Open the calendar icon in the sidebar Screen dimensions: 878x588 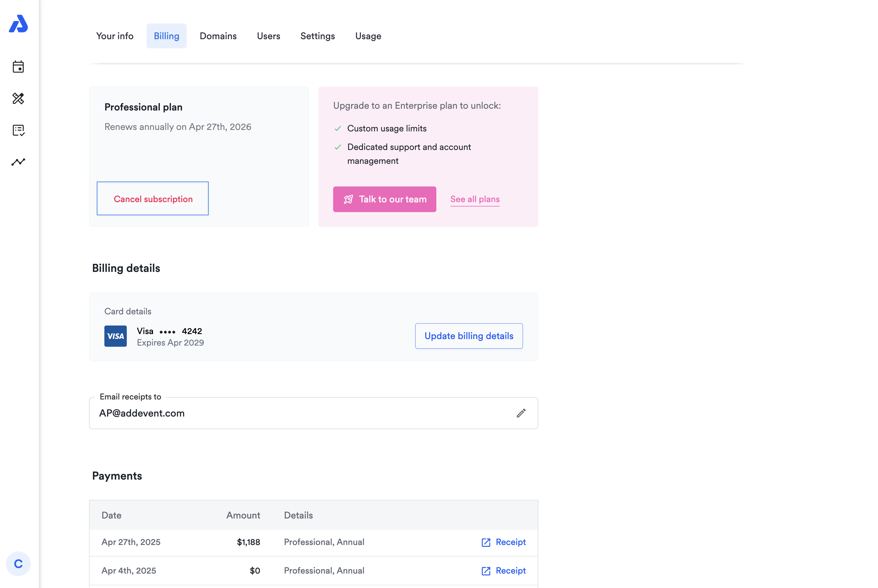(18, 67)
